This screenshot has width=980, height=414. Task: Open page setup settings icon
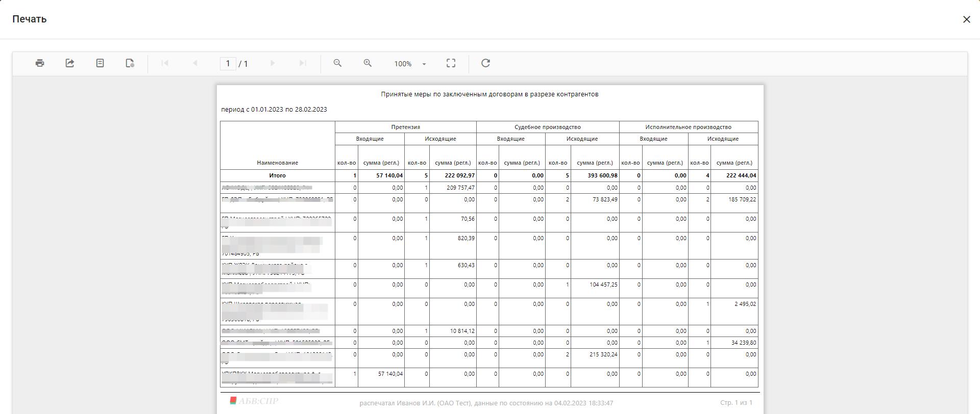pyautogui.click(x=130, y=63)
